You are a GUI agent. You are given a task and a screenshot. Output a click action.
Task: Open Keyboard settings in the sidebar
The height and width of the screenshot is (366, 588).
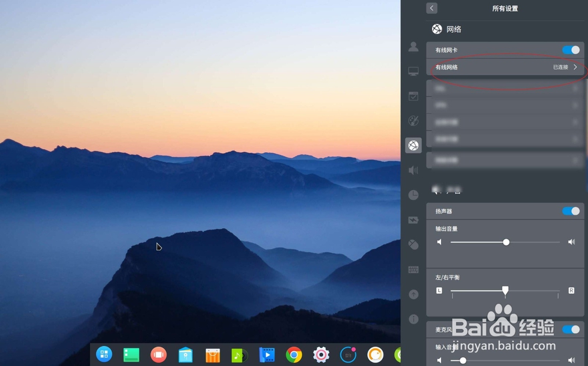(413, 269)
